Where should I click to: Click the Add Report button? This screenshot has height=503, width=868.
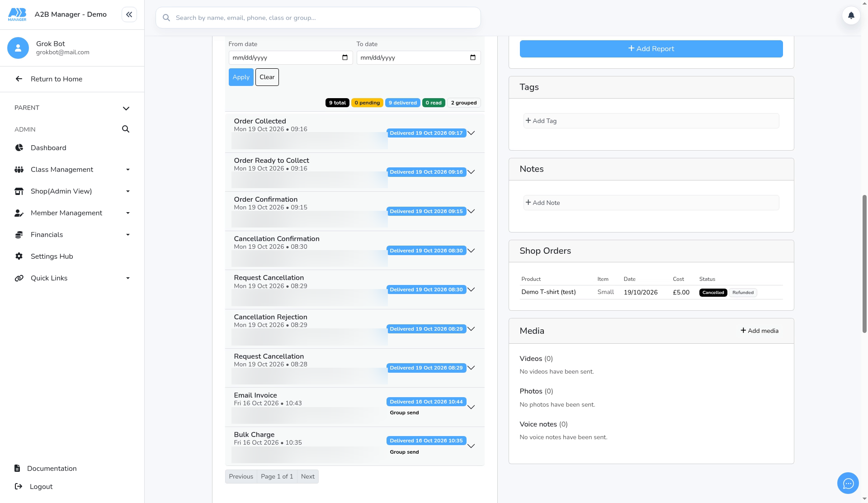[651, 49]
